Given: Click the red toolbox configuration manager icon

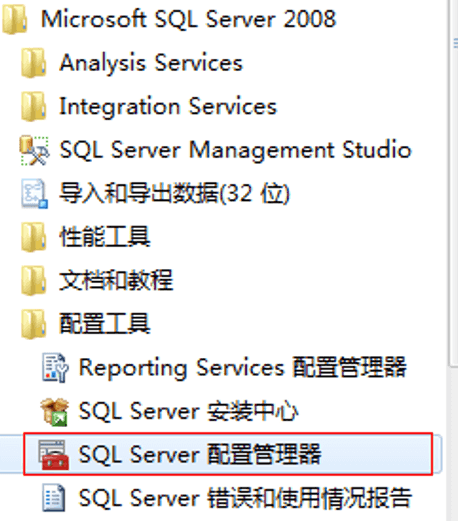Looking at the screenshot, I should tap(53, 455).
